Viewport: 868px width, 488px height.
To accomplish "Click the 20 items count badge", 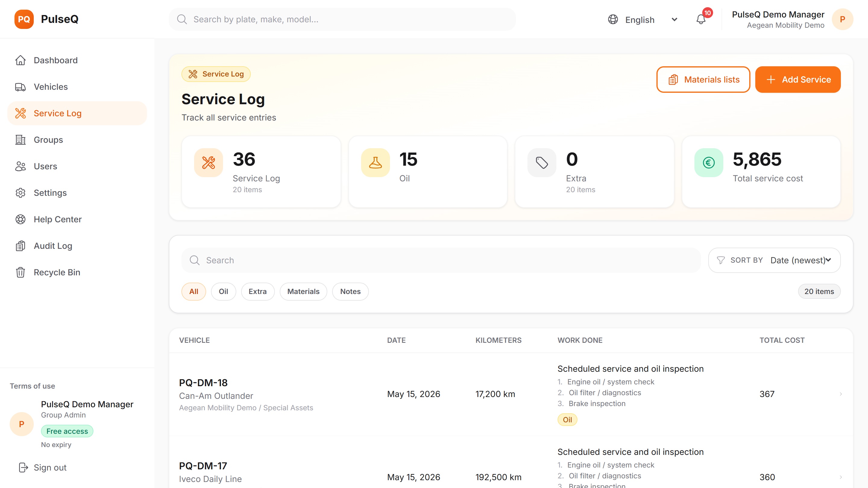I will (819, 292).
